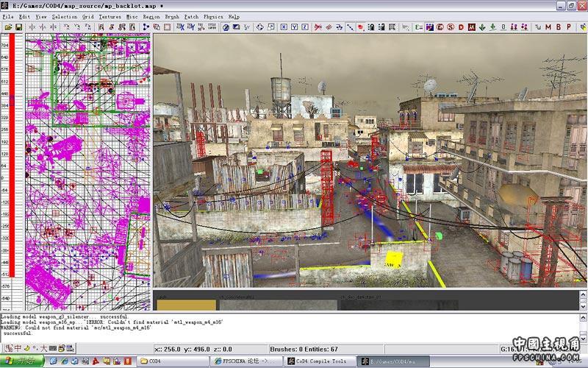Click the Cycle Layer toolbar button

click(x=212, y=27)
